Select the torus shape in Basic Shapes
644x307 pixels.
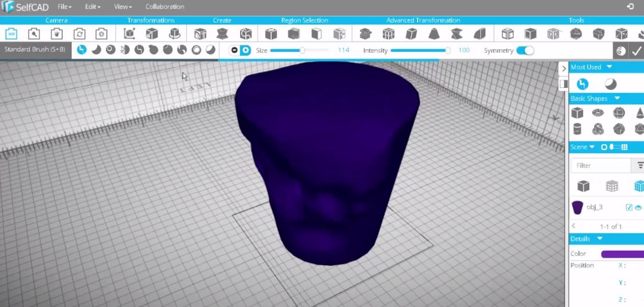pos(598,113)
